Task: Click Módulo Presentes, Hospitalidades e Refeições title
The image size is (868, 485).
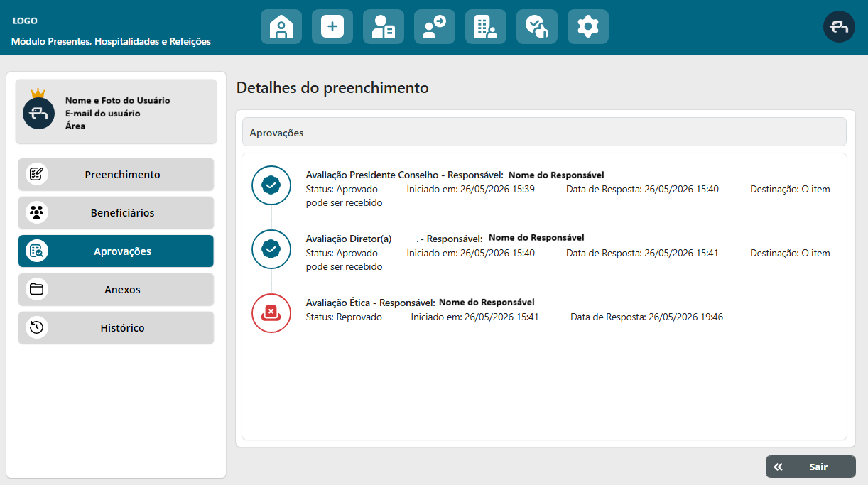Action: 111,42
